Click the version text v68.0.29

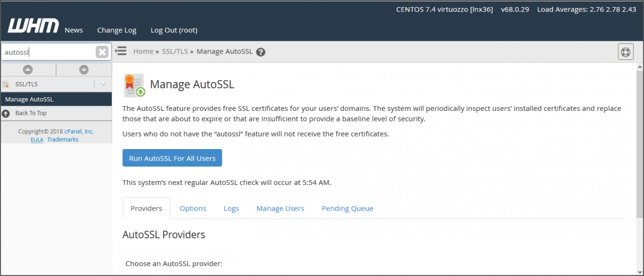tap(515, 9)
